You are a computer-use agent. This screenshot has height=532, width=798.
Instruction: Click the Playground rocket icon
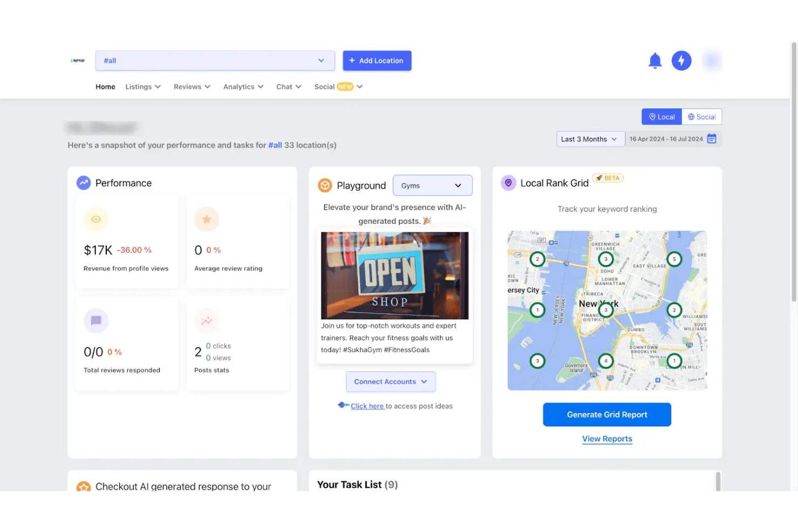[325, 185]
